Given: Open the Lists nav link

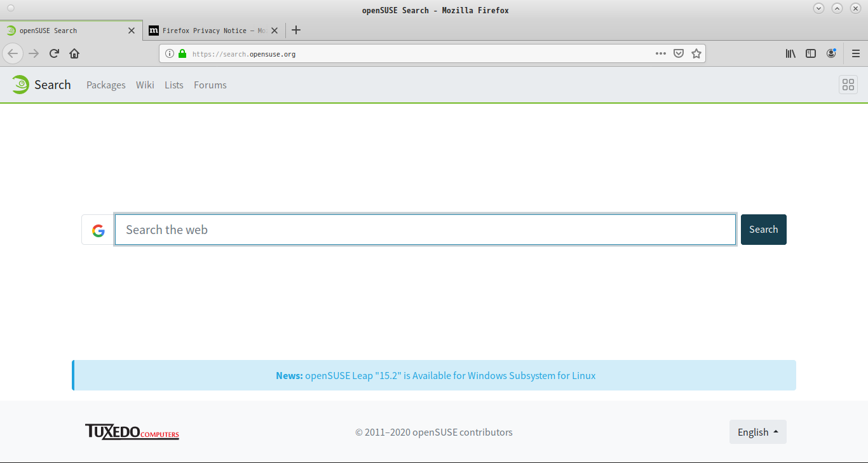Looking at the screenshot, I should (174, 85).
